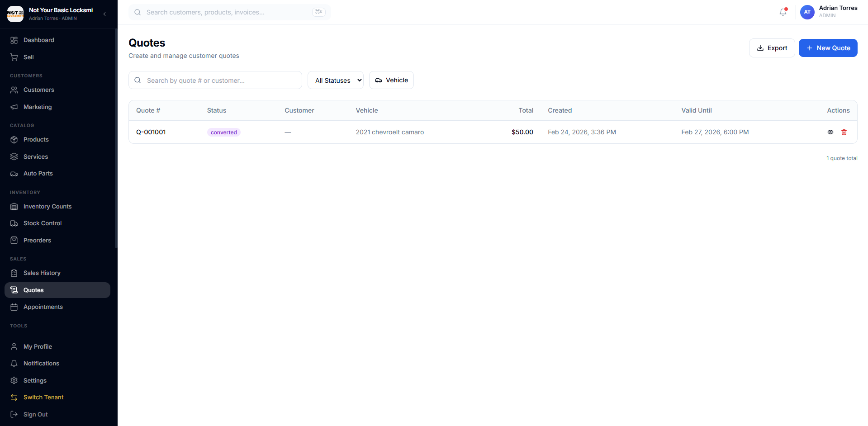Open the All Statuses dropdown

(336, 80)
